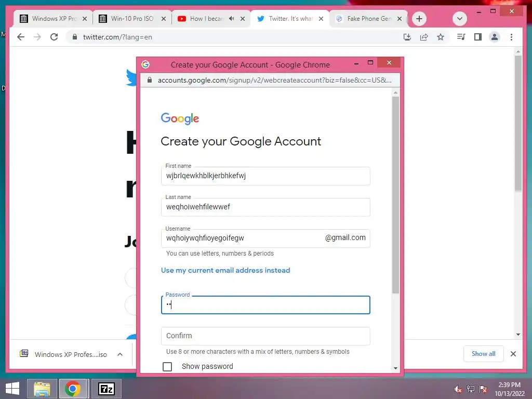Click the Username field
The width and height of the screenshot is (532, 399).
265,238
